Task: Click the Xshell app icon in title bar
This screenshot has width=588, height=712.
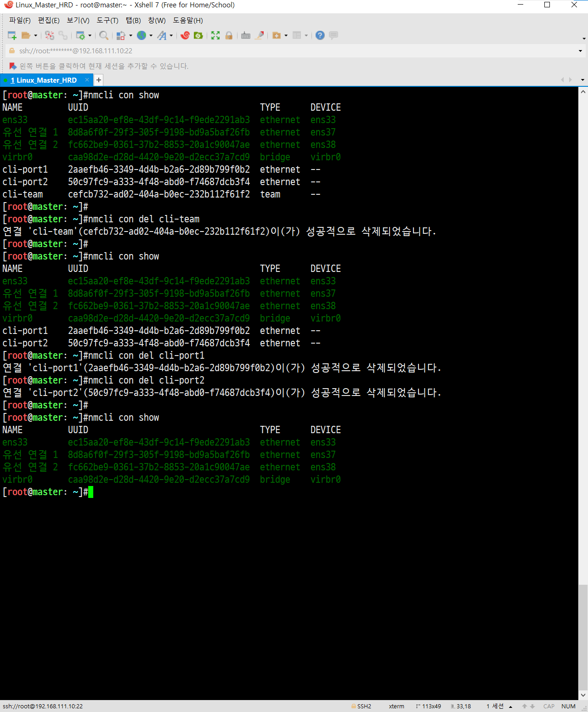Action: coord(8,5)
